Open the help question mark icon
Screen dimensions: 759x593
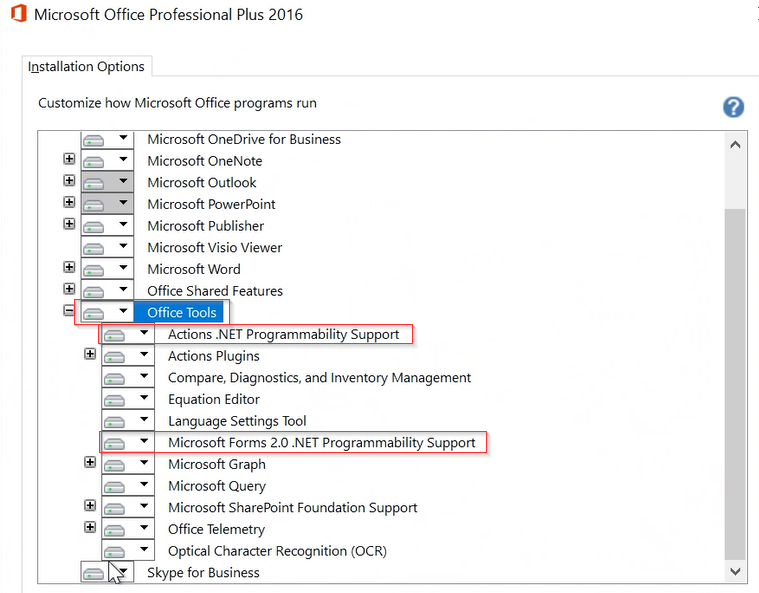coord(733,107)
